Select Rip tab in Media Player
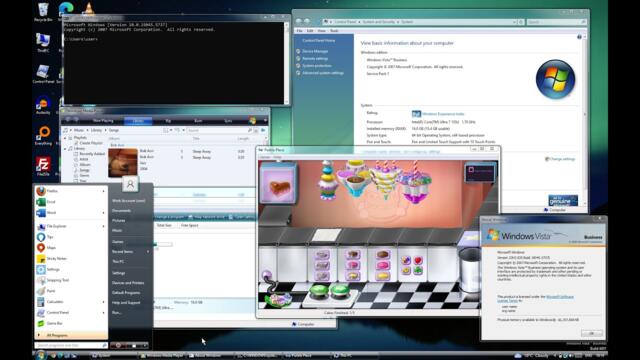Viewport: 640px width, 360px height. 168,121
